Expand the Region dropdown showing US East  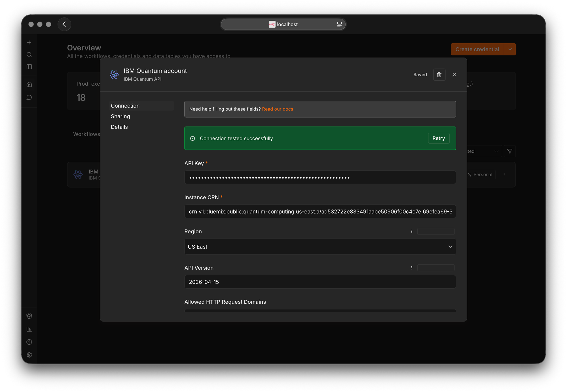320,247
